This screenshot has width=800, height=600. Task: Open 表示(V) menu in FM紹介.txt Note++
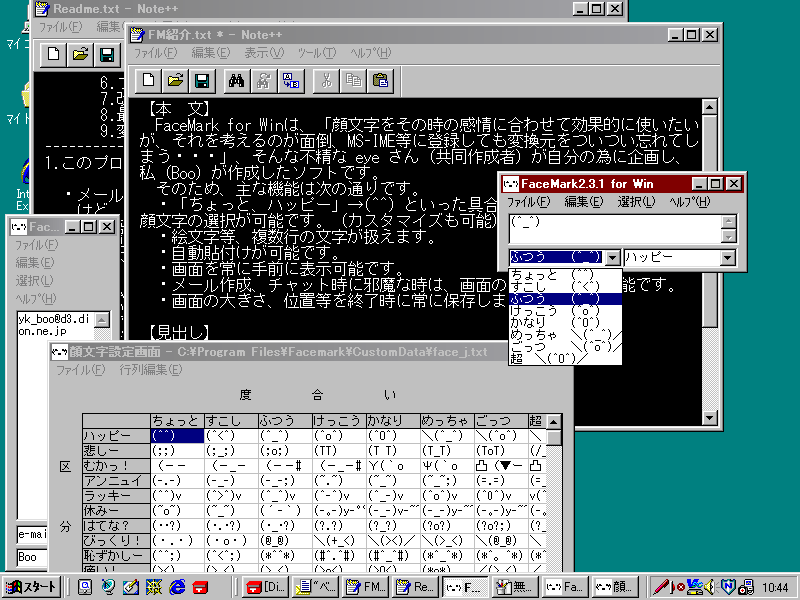click(264, 53)
